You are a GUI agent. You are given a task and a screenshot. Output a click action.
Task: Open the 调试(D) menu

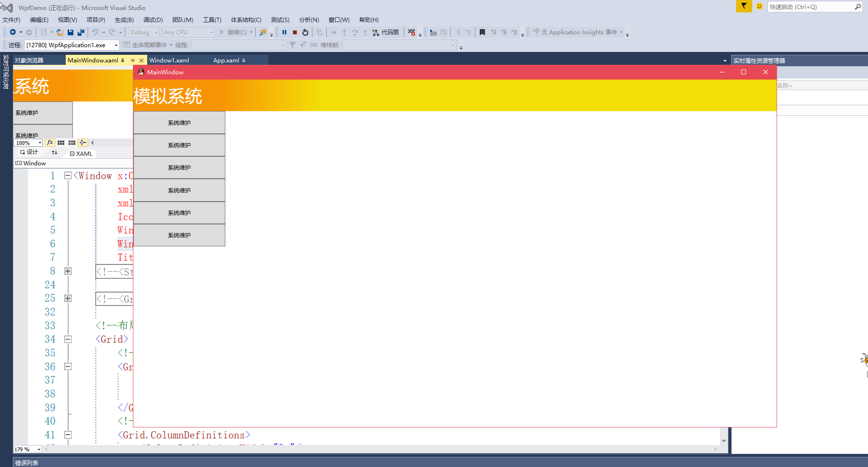coord(152,20)
